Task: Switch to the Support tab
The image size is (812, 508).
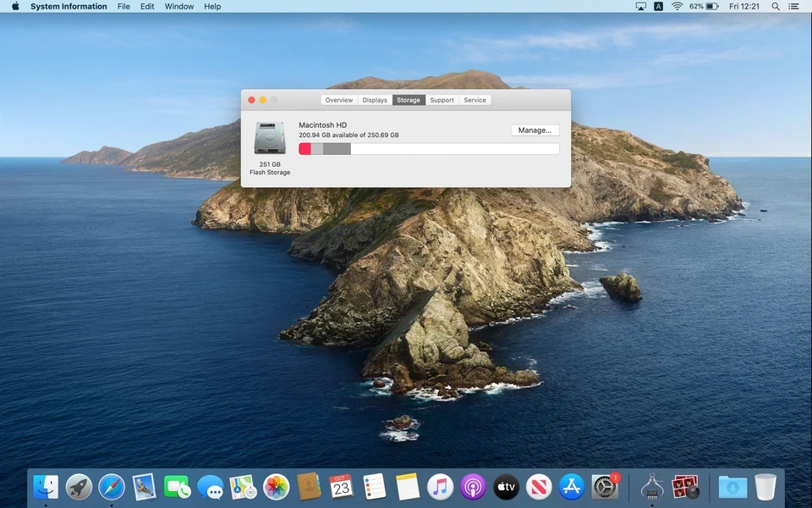Action: coord(442,100)
